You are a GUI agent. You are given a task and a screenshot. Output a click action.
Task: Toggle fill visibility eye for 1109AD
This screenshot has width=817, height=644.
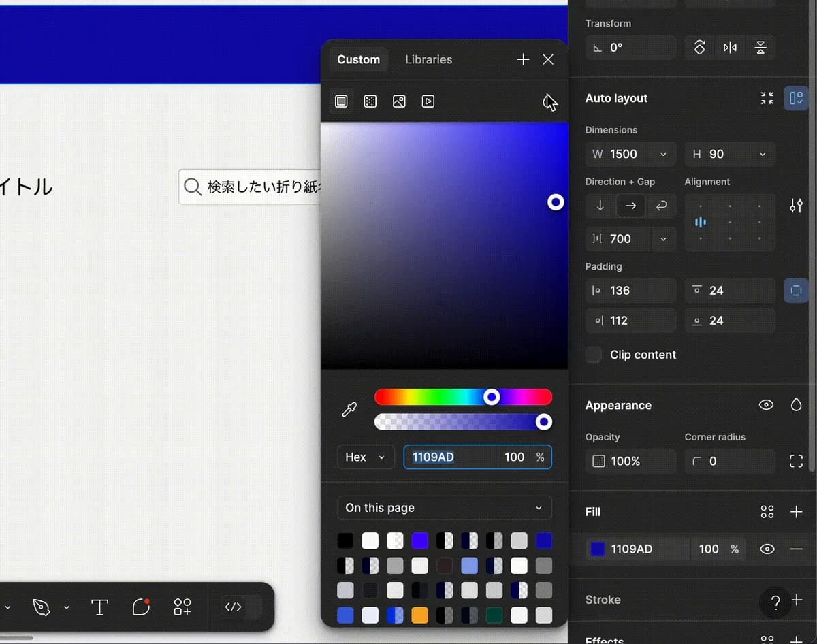[x=767, y=549]
